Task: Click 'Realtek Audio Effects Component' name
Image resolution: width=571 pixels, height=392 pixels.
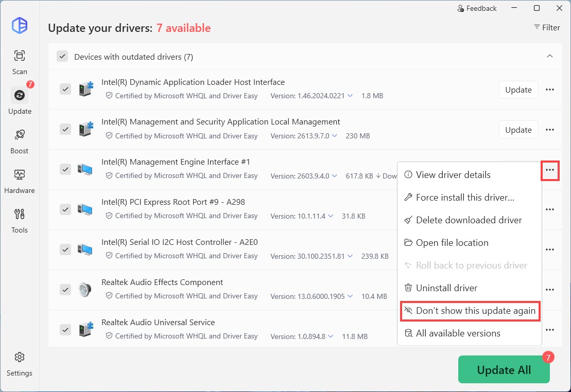Action: (x=162, y=282)
